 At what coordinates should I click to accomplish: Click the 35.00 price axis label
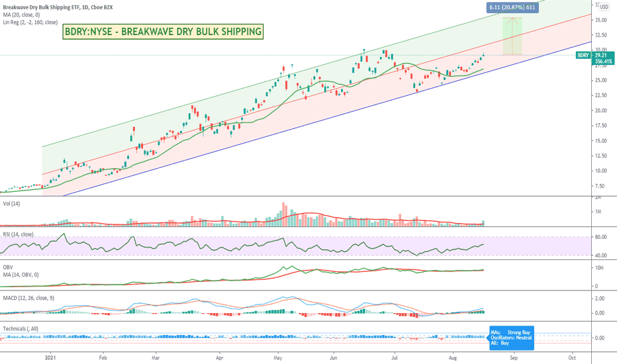click(x=601, y=20)
